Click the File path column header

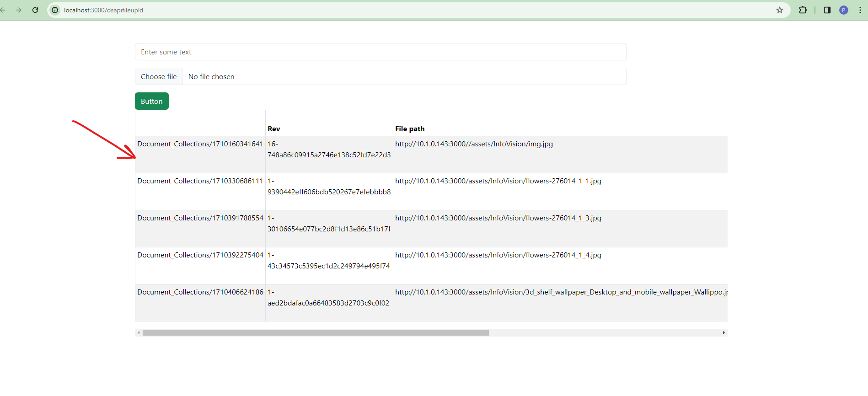click(410, 129)
